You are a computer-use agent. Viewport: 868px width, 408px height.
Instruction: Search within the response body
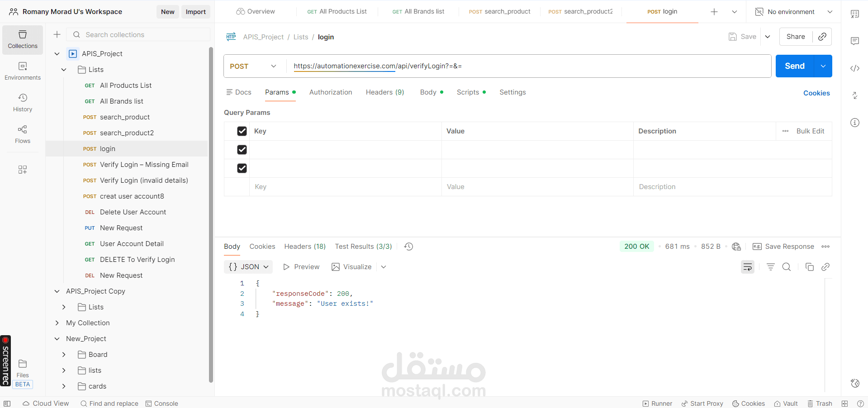(x=787, y=267)
